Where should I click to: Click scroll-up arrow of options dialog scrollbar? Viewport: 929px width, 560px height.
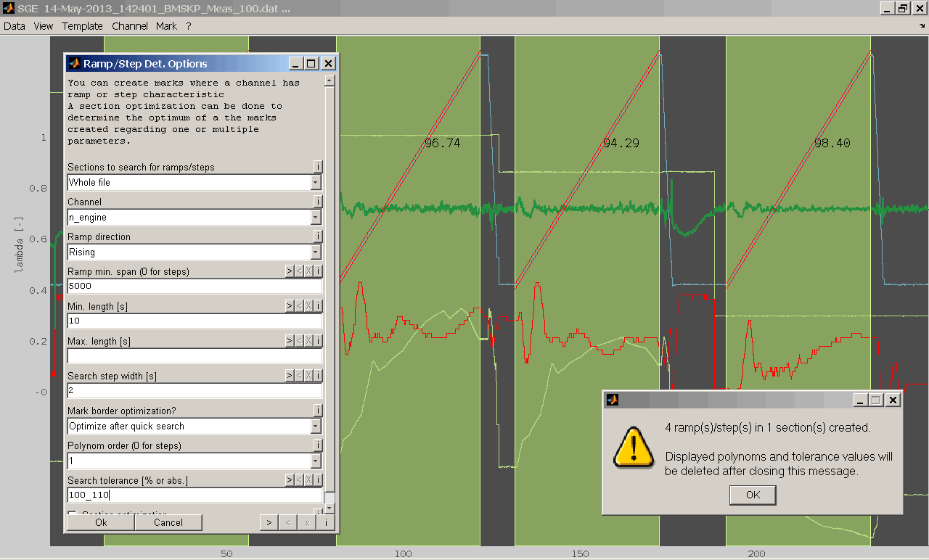click(330, 81)
